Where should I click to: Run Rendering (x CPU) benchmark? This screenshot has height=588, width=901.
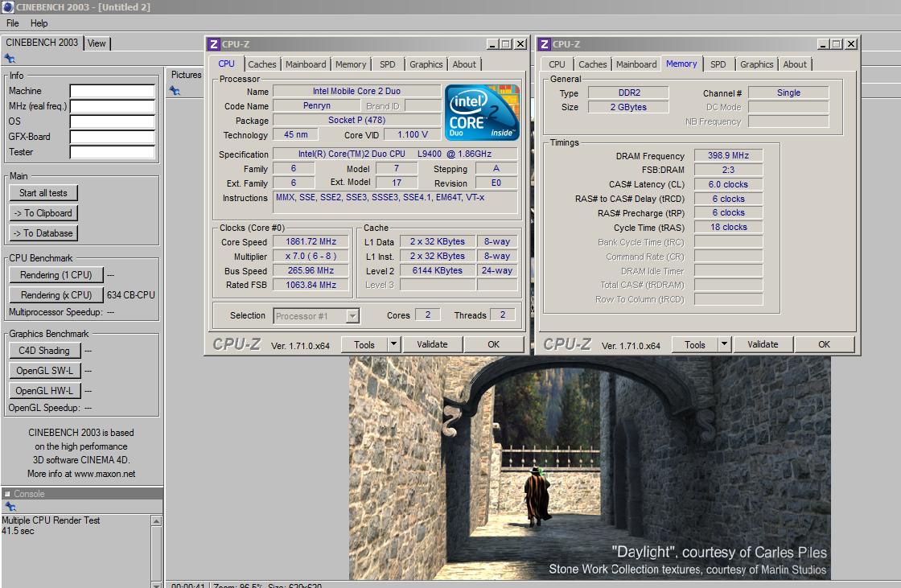coord(56,295)
